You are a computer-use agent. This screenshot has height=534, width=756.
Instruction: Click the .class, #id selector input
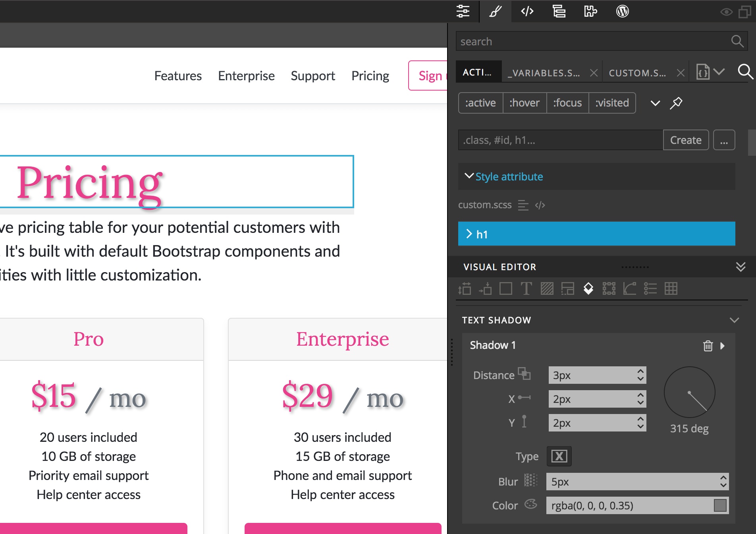point(560,140)
